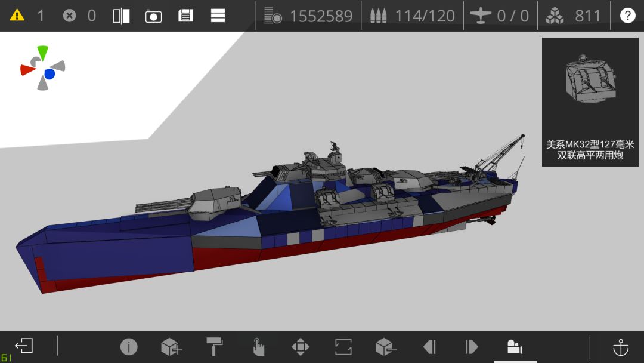Launch the ship with the anchor icon
Viewport: 644px width, 363px height.
(621, 347)
